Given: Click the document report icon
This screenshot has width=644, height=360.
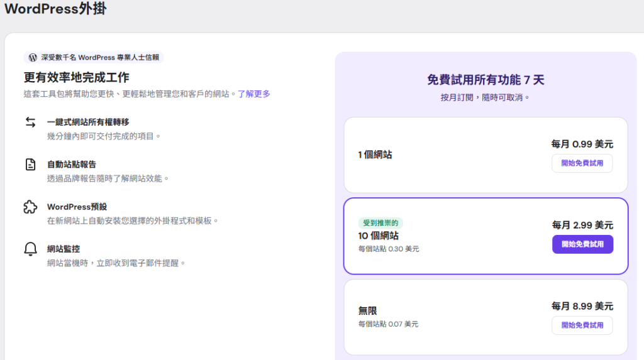Looking at the screenshot, I should pos(30,164).
